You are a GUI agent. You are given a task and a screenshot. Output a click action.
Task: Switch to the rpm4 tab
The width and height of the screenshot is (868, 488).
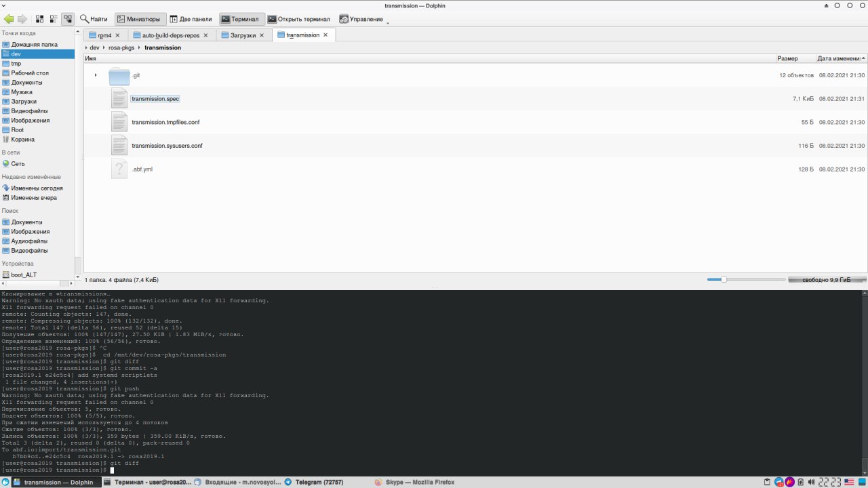[x=105, y=35]
